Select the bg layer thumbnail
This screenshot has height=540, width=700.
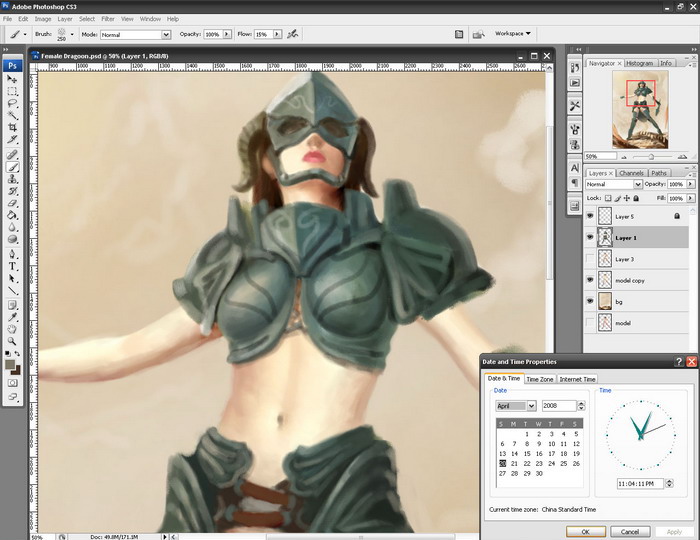pos(605,301)
